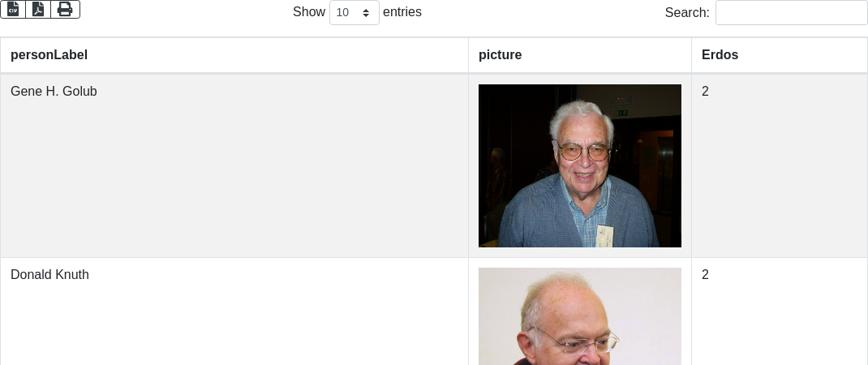Focus the Search input field
Viewport: 868px width, 365px height.
[x=792, y=12]
